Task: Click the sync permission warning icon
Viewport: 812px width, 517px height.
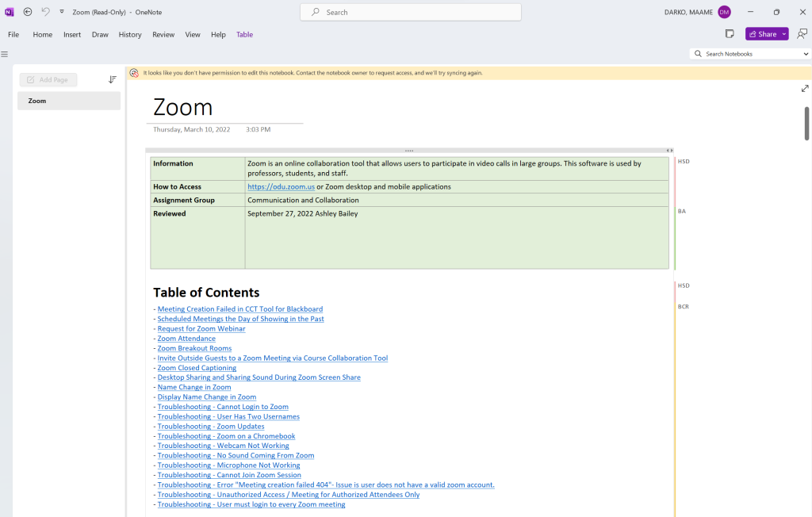Action: [134, 73]
